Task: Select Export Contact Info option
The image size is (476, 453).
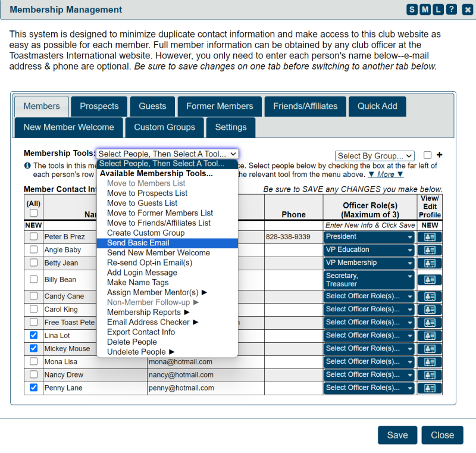Action: tap(167, 332)
